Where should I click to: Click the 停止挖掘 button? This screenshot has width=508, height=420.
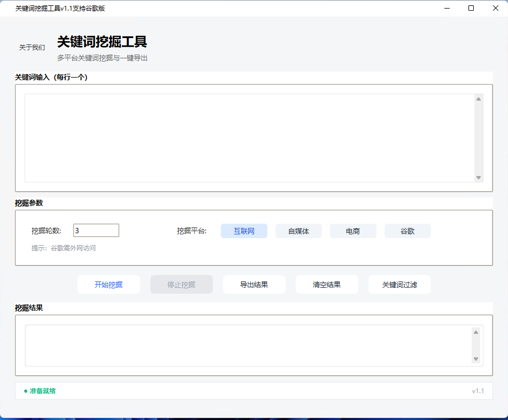click(x=181, y=285)
